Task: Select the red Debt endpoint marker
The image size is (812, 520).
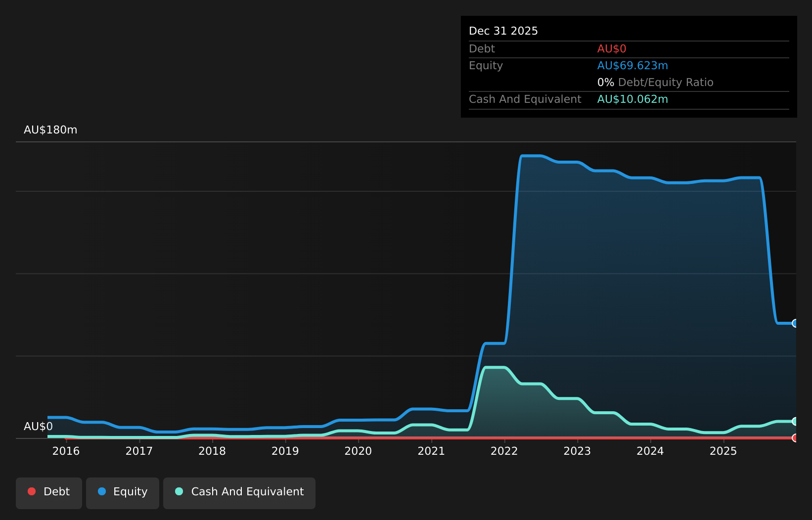Action: click(795, 438)
